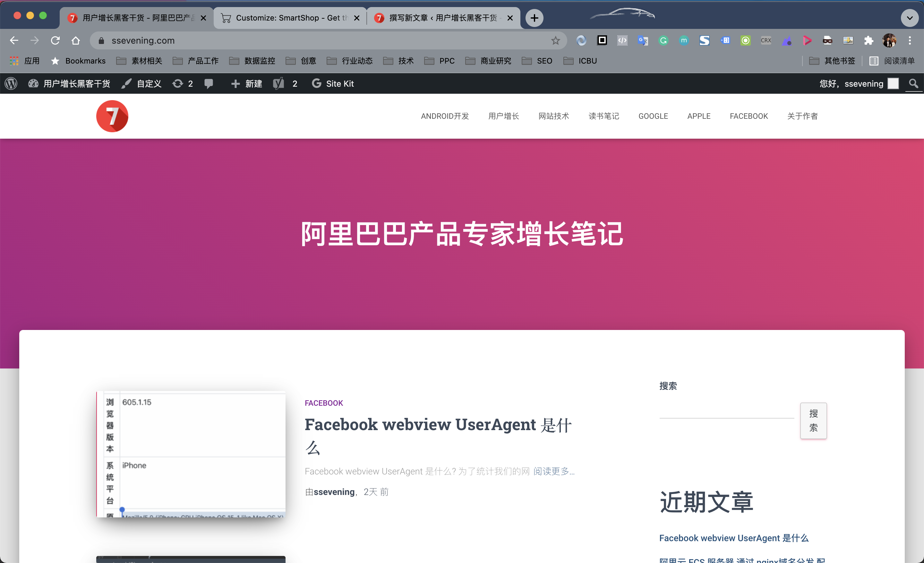The height and width of the screenshot is (563, 924).
Task: Click the site lock icon in address bar
Action: (101, 40)
